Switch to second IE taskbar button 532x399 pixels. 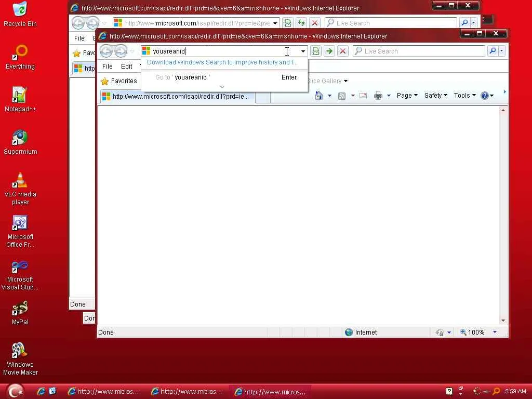[x=187, y=392]
